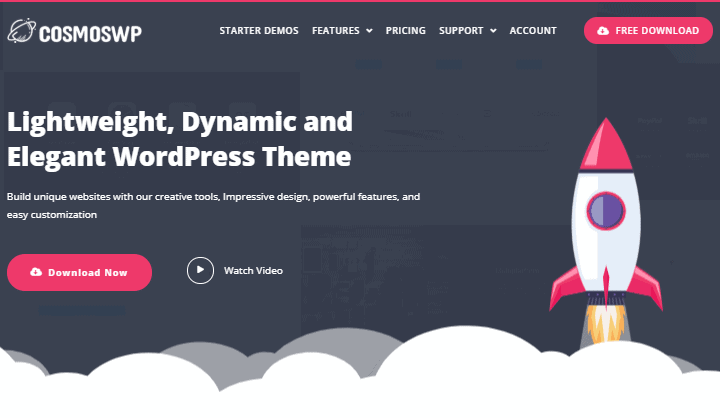The height and width of the screenshot is (418, 720).
Task: Click the Free Download button
Action: 648,31
